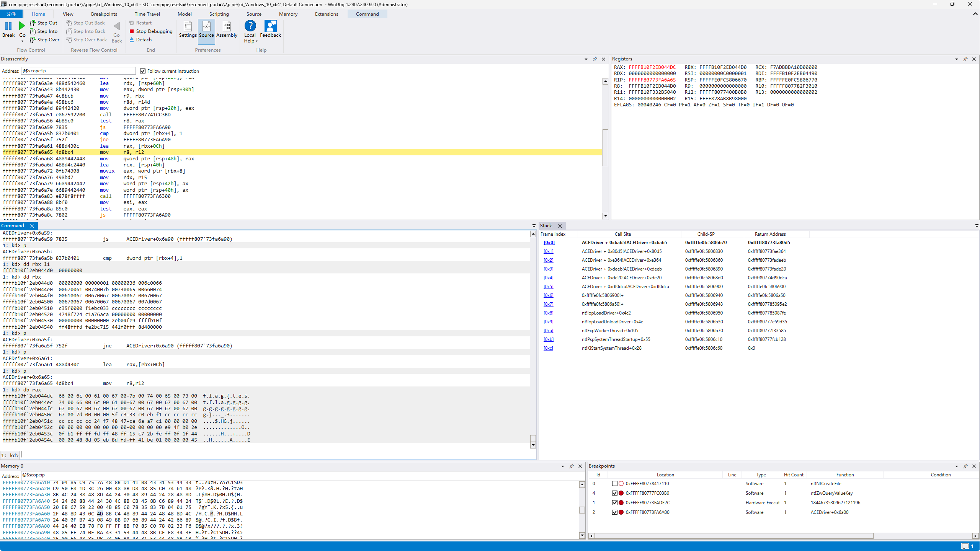Switch to the Time Travel tab
This screenshot has width=980, height=551.
pos(147,14)
